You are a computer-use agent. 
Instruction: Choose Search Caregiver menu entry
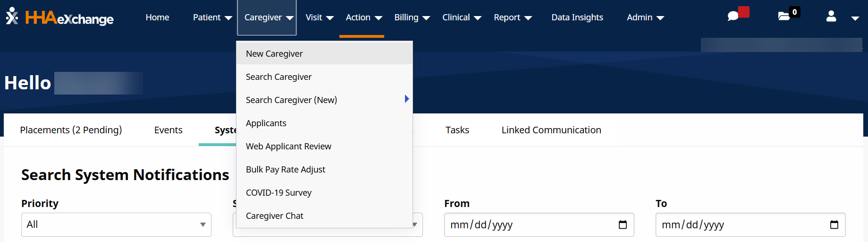(278, 77)
